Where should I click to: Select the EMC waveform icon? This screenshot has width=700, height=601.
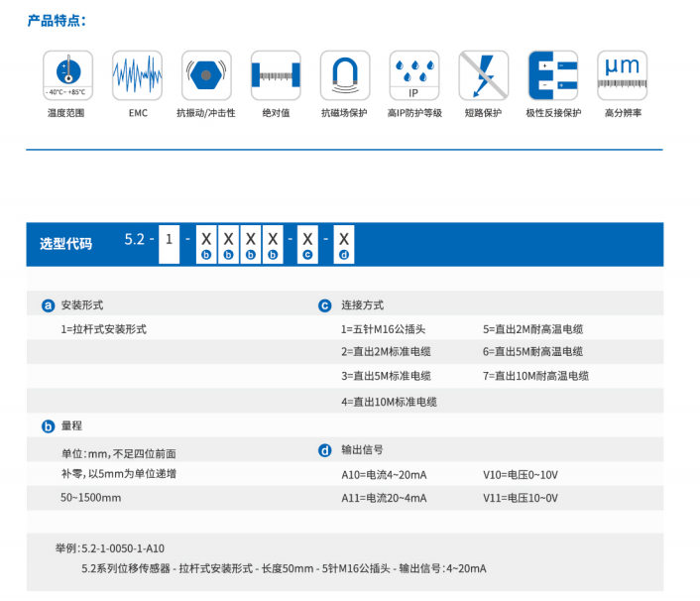[x=137, y=75]
